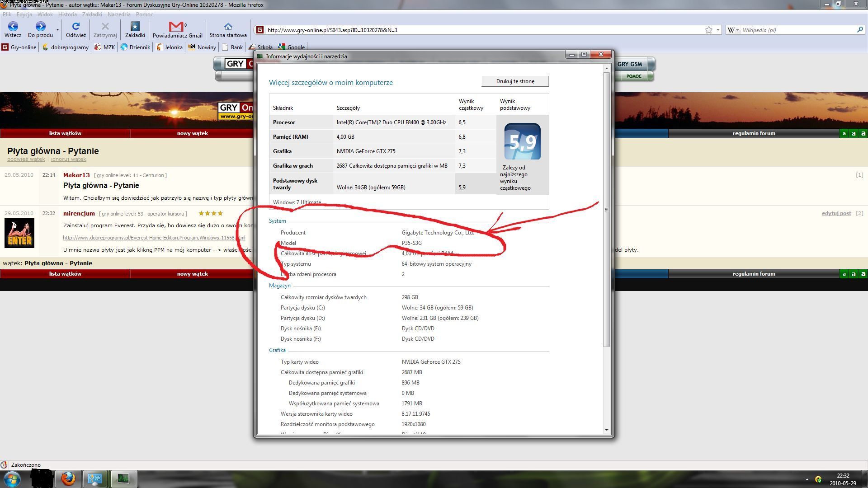Screen dimensions: 868x488
Task: Open the Widok menu
Action: point(45,14)
